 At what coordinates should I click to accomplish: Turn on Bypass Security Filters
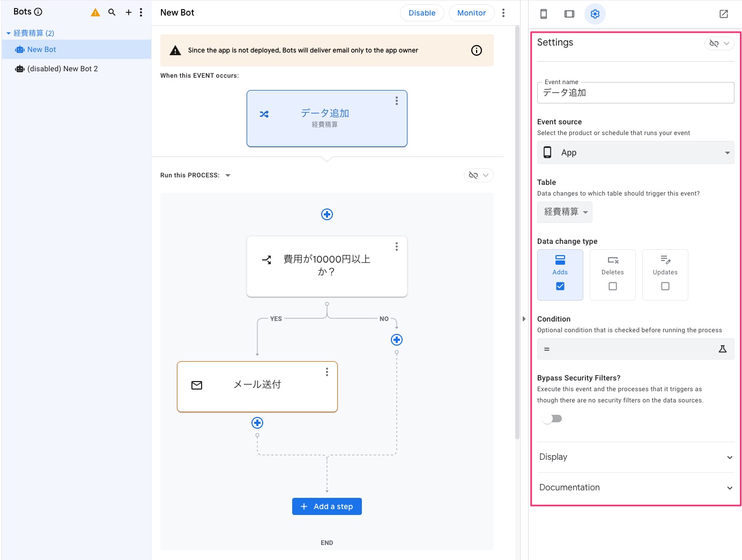552,419
